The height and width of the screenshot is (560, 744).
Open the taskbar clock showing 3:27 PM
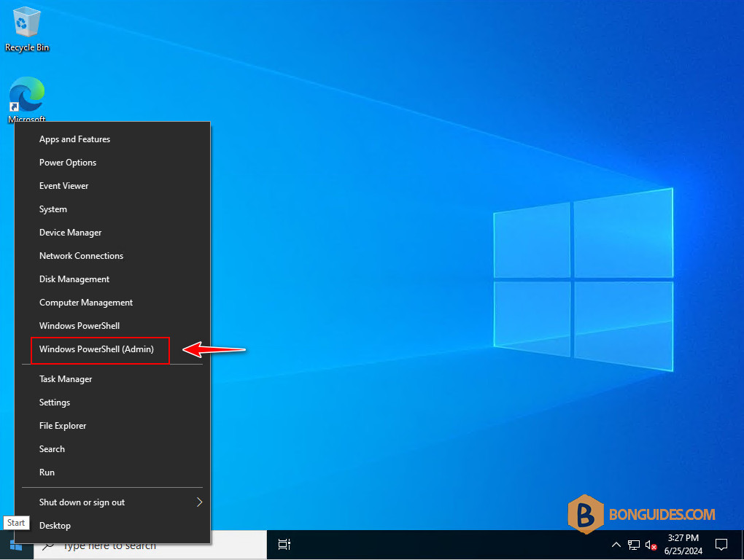click(683, 545)
